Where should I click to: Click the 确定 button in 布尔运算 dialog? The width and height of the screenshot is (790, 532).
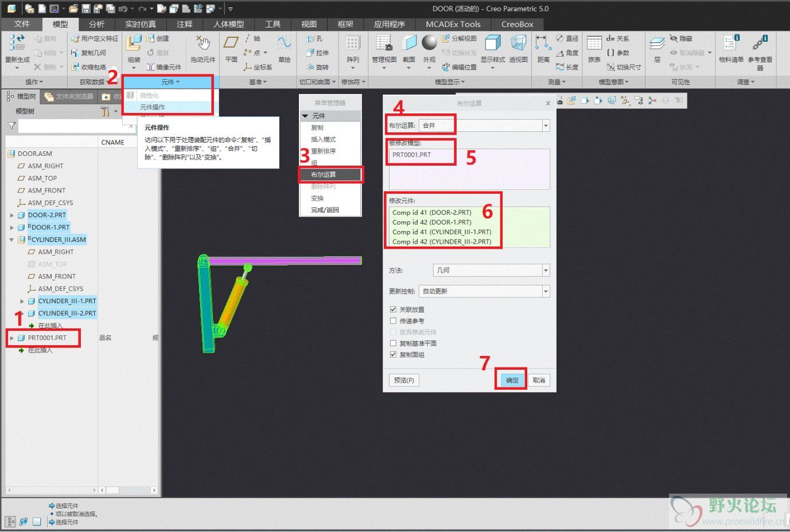point(512,381)
